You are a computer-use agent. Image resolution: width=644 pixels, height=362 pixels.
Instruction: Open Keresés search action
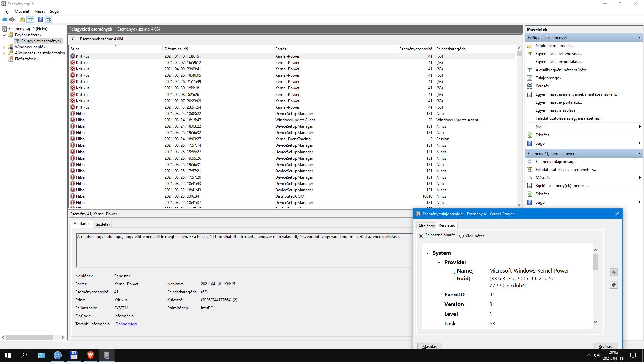pos(543,86)
